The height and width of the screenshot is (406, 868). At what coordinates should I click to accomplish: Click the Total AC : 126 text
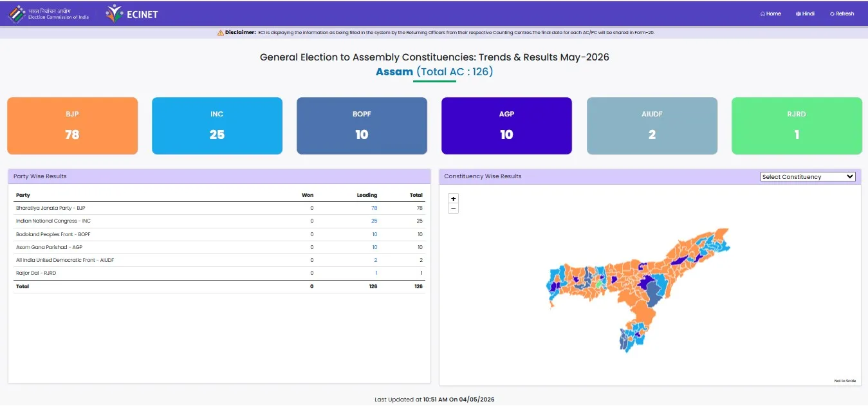(455, 71)
